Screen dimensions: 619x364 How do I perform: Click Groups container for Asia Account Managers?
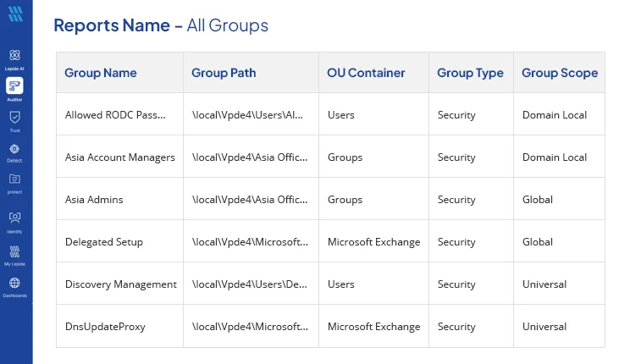pos(345,157)
